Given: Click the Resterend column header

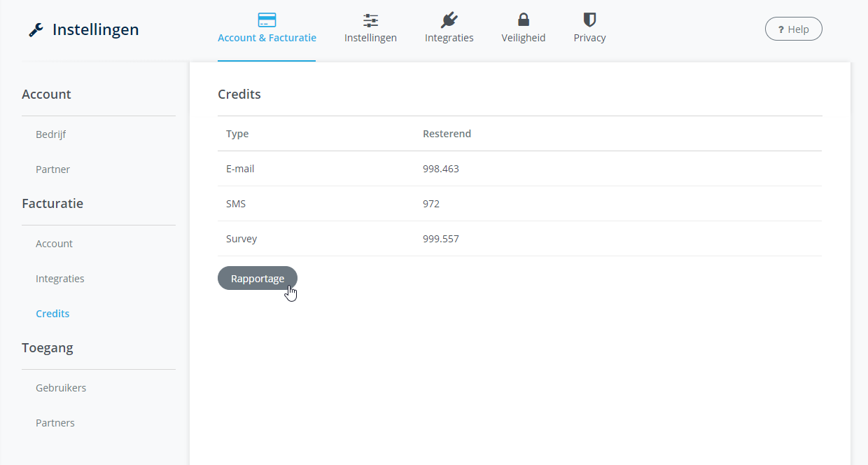Looking at the screenshot, I should (447, 134).
